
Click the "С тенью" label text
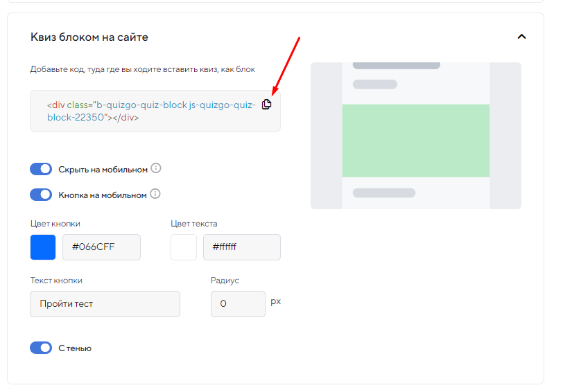click(75, 348)
